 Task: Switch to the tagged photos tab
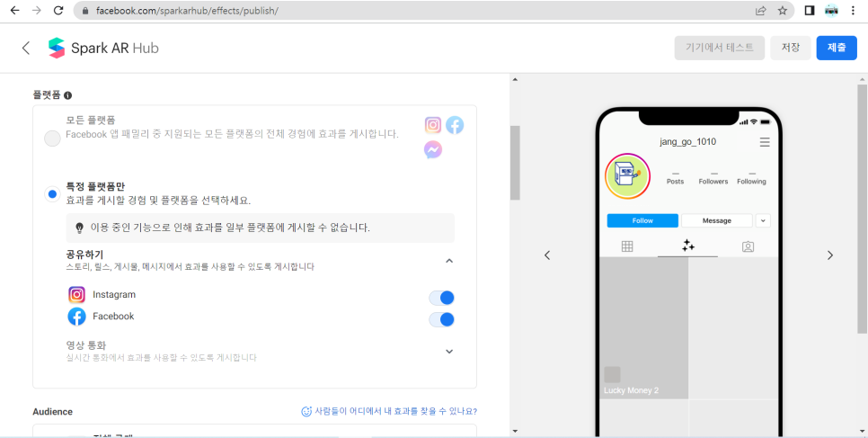coord(748,246)
